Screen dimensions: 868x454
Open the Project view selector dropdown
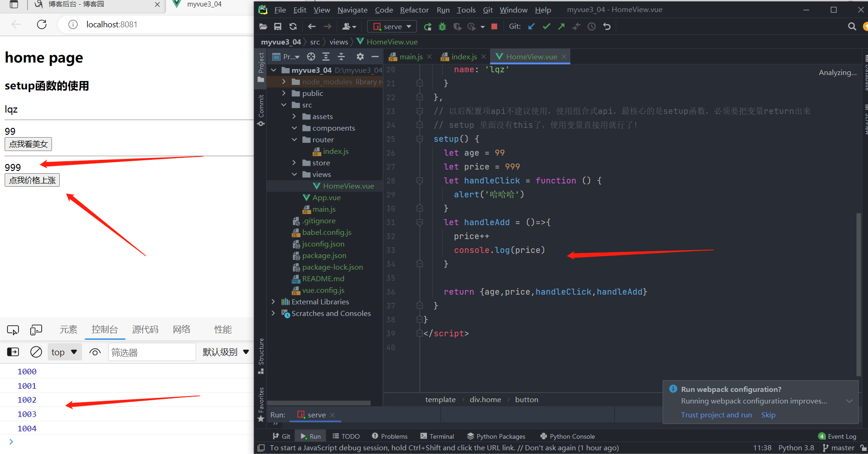pyautogui.click(x=287, y=57)
